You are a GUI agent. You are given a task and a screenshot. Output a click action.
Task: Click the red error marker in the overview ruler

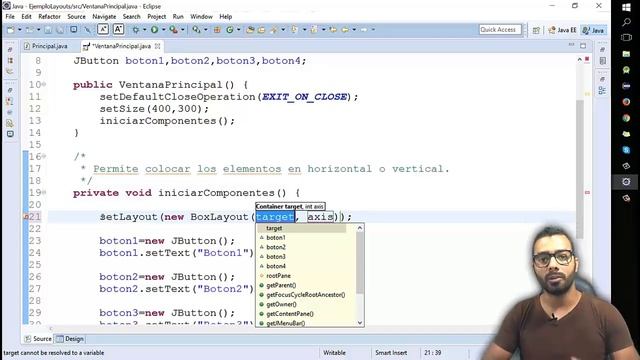click(x=587, y=192)
